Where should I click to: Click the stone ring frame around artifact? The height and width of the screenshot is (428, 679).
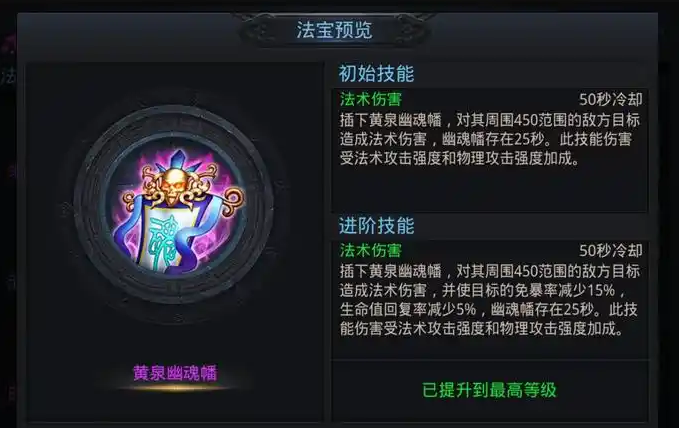pos(174,204)
